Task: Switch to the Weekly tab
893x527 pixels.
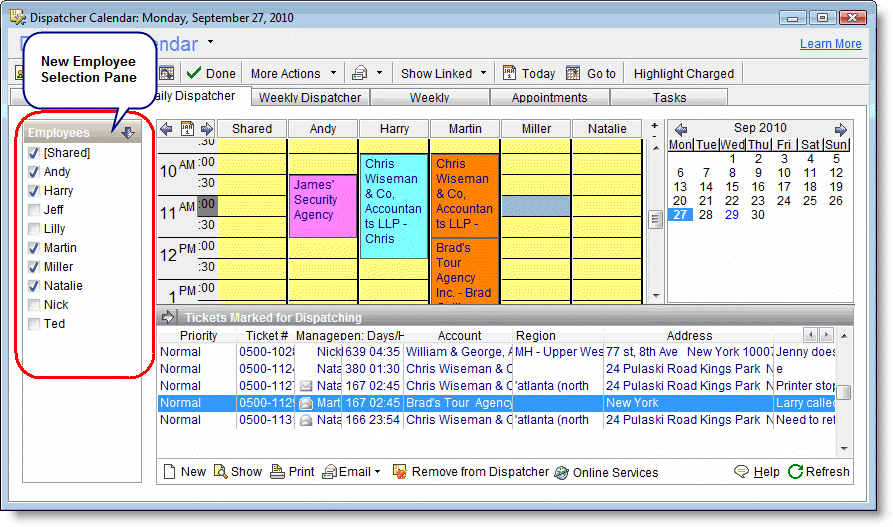Action: tap(429, 97)
